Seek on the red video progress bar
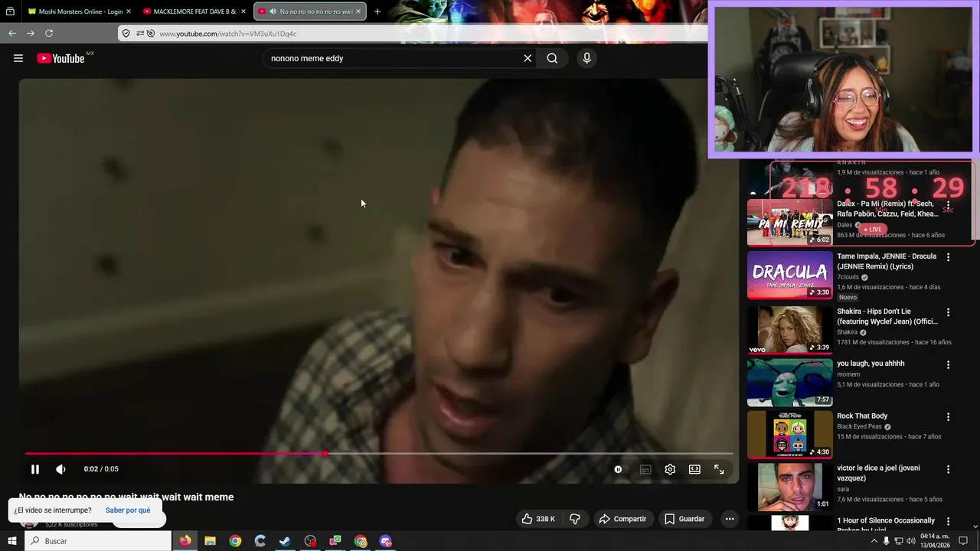This screenshot has width=980, height=551. 379,454
